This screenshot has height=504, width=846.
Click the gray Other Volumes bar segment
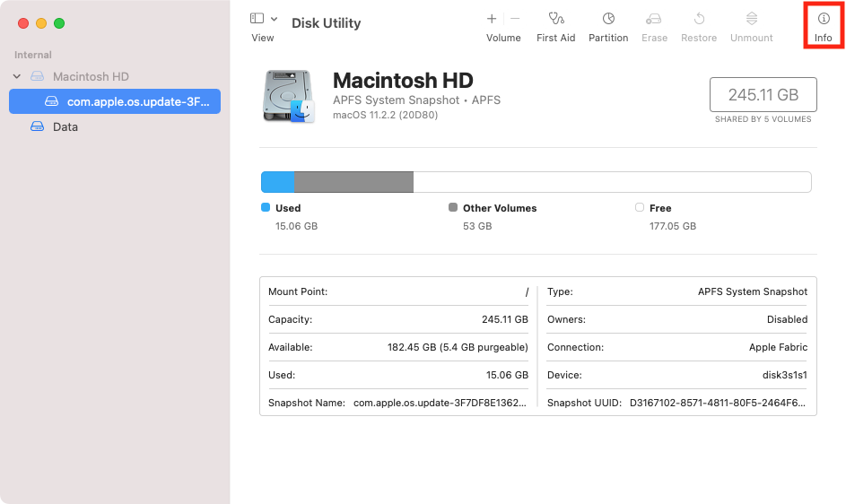point(354,182)
